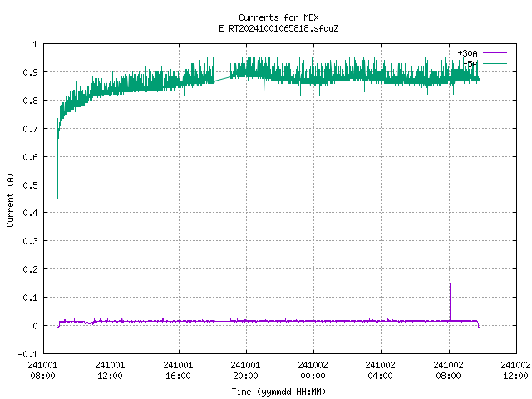Click x-axis tick 241001 16:00

coord(178,371)
